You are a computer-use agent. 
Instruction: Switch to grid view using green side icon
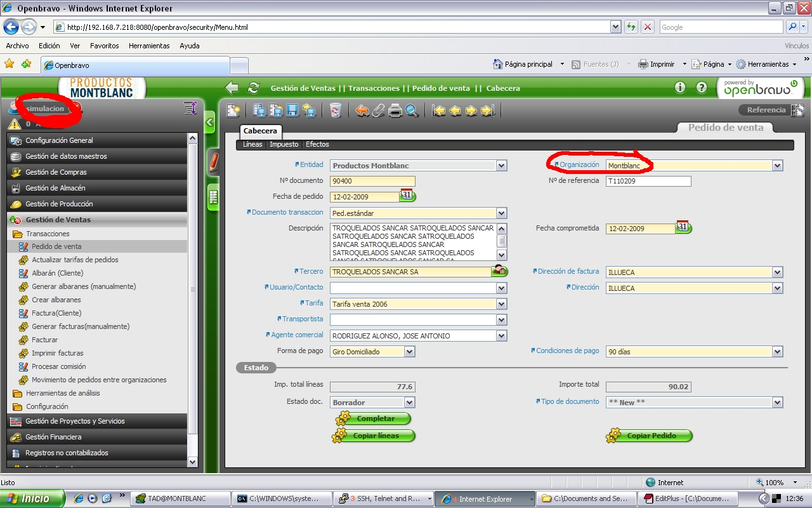click(x=213, y=197)
